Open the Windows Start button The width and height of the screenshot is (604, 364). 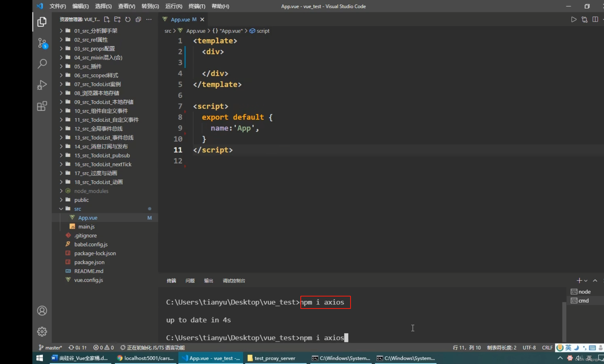tap(40, 358)
